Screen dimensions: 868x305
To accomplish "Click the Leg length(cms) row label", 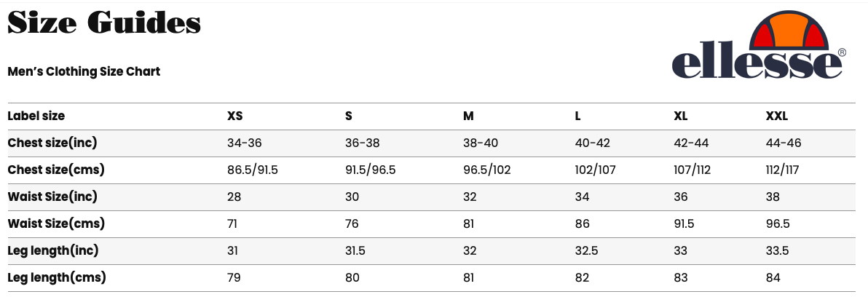I will click(57, 278).
